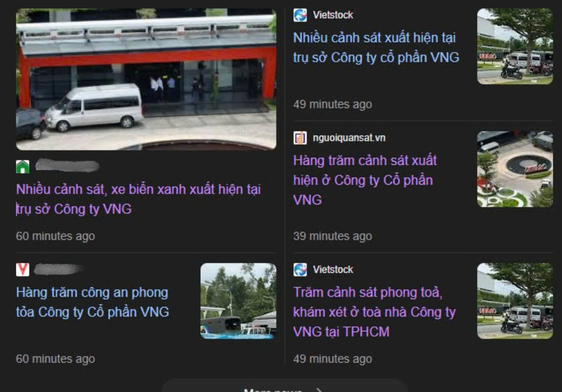This screenshot has height=392, width=562.
Task: Open 'Nhiều cảnh sát xuất hiện tại trụ sở' article
Action: tap(376, 47)
